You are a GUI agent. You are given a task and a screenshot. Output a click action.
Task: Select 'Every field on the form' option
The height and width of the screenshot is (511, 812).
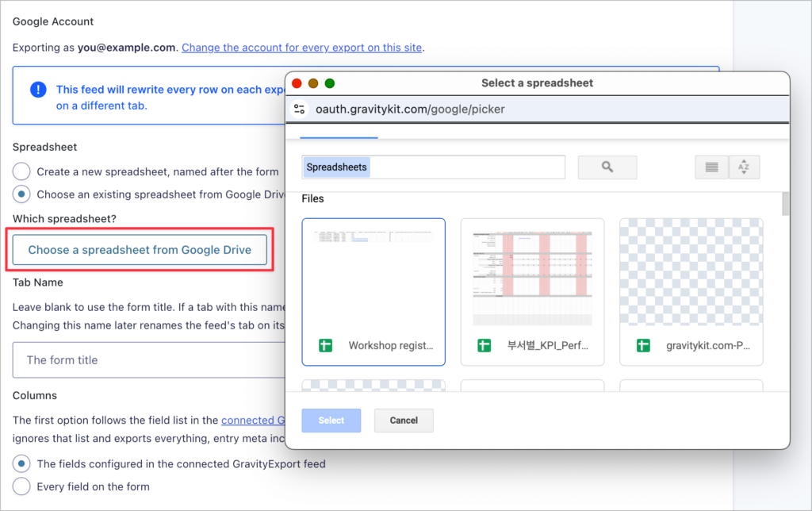21,486
